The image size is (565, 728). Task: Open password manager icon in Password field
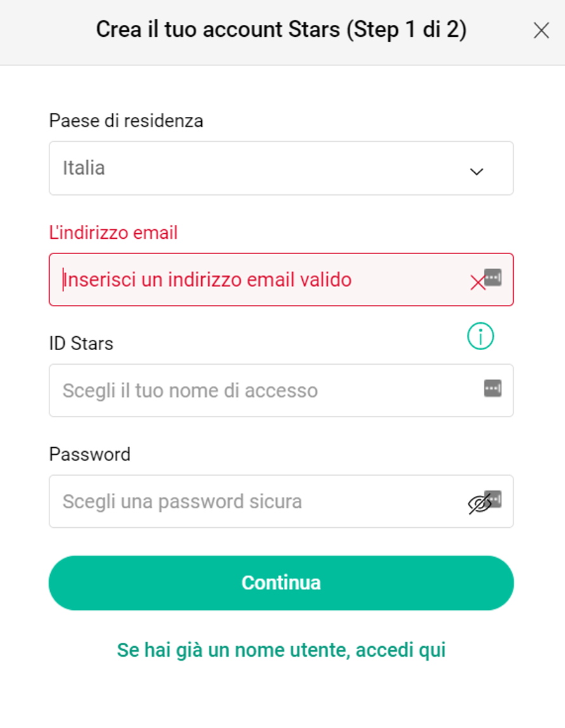coord(495,498)
